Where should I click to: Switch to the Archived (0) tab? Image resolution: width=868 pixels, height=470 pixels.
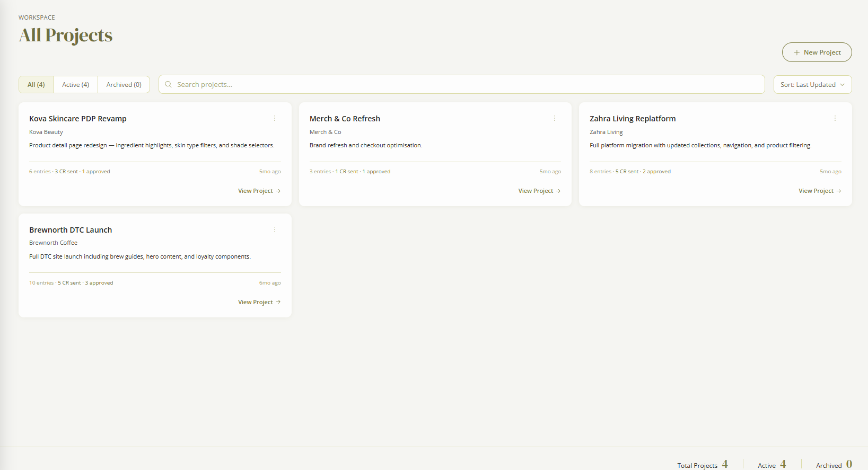124,85
